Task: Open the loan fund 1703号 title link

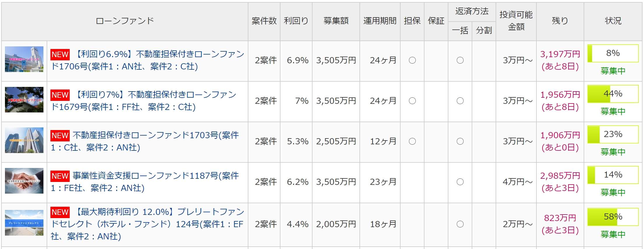Action: [x=145, y=141]
